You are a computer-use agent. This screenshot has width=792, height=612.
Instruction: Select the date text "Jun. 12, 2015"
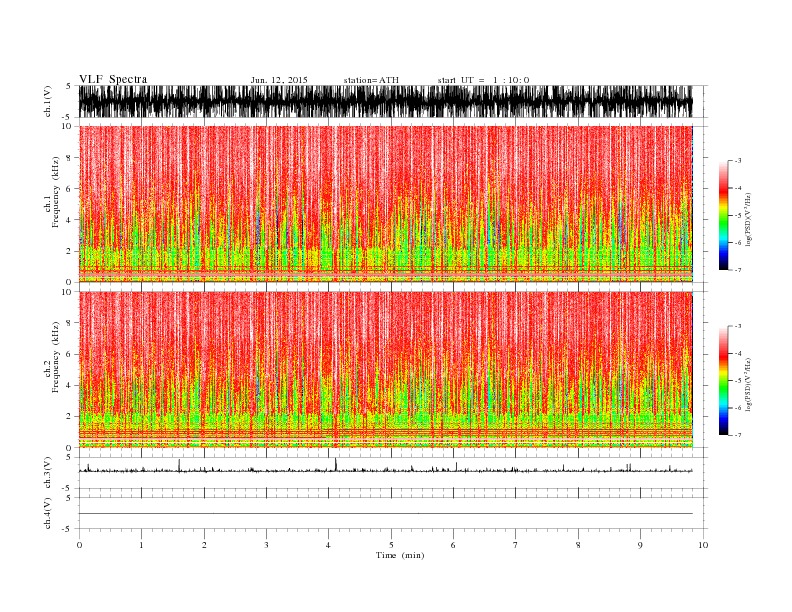pos(279,80)
